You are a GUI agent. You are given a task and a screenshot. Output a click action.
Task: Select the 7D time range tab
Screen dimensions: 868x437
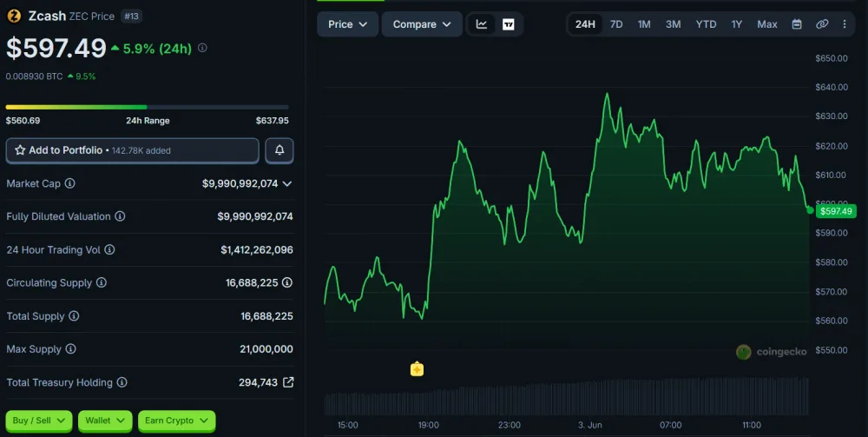point(616,24)
